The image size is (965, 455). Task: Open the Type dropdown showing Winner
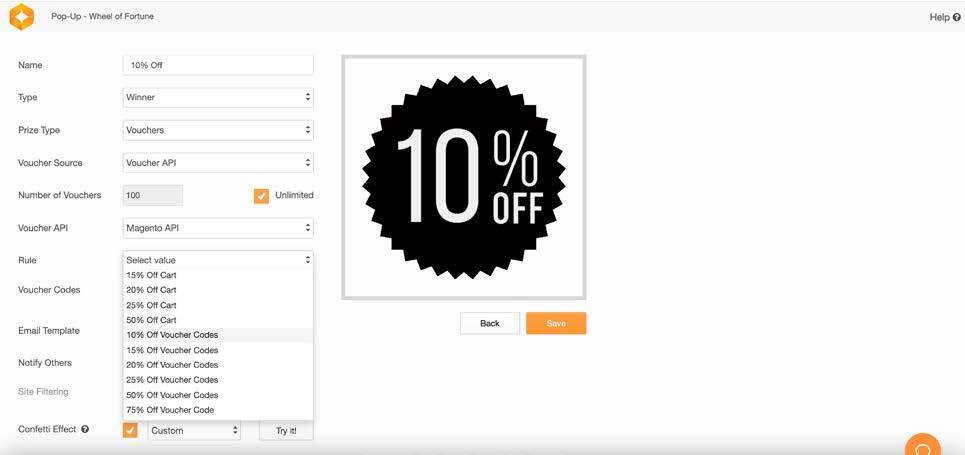218,97
